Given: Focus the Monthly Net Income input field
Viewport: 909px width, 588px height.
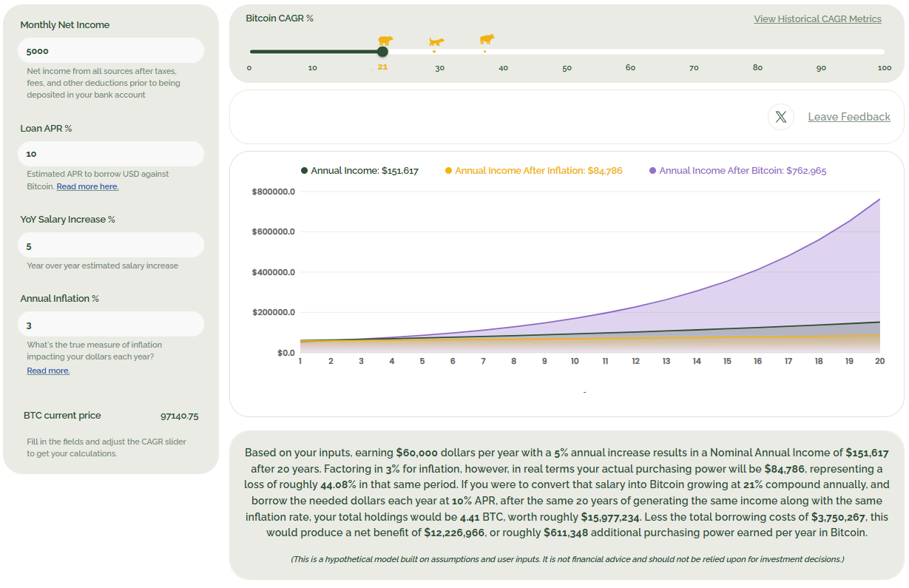Looking at the screenshot, I should 111,50.
